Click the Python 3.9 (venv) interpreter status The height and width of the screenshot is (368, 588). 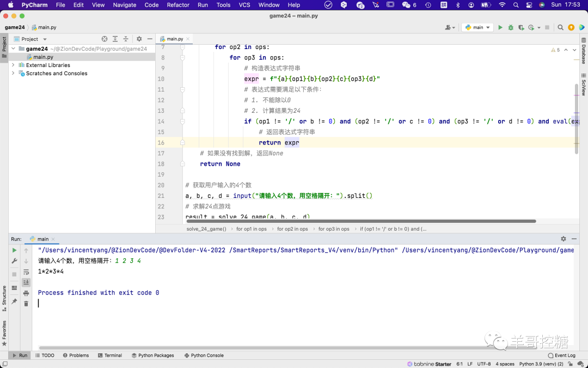click(541, 364)
